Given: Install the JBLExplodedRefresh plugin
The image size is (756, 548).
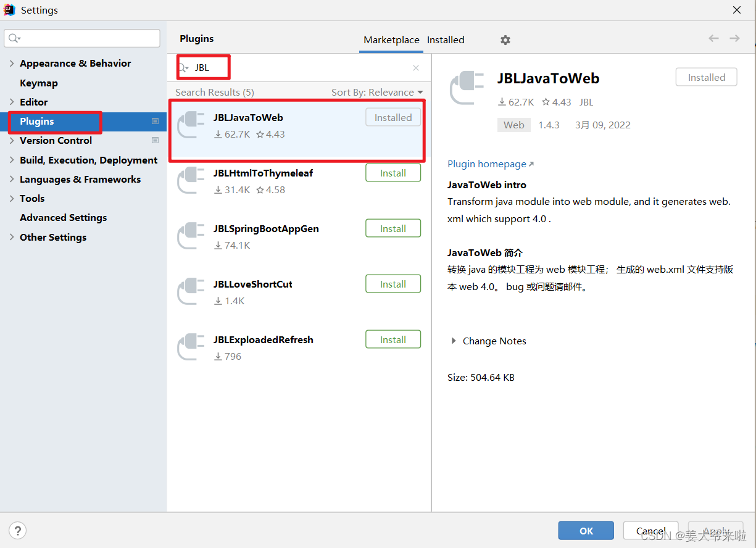Looking at the screenshot, I should (393, 339).
